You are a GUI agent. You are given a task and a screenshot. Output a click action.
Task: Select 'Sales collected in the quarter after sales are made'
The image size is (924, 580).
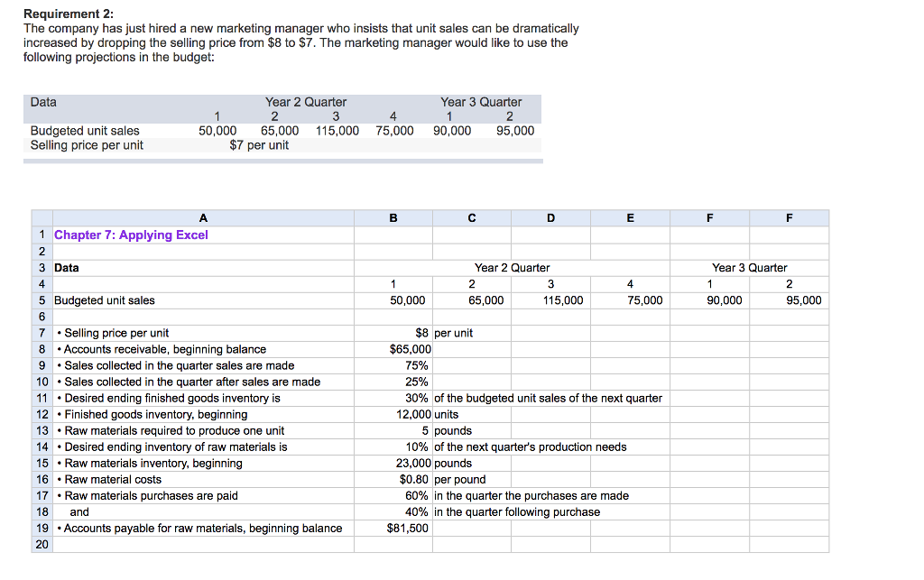pos(203,382)
